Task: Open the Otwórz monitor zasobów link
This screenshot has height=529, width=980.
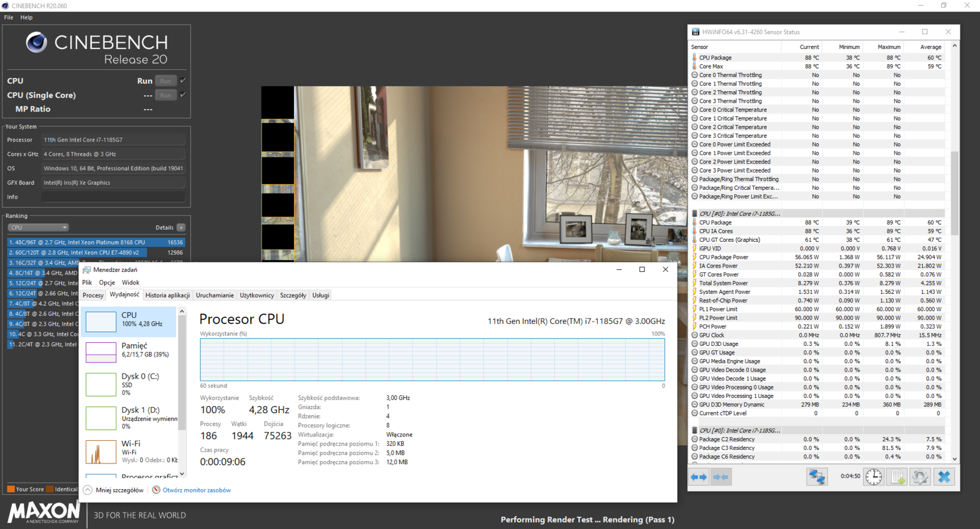Action: pos(197,490)
